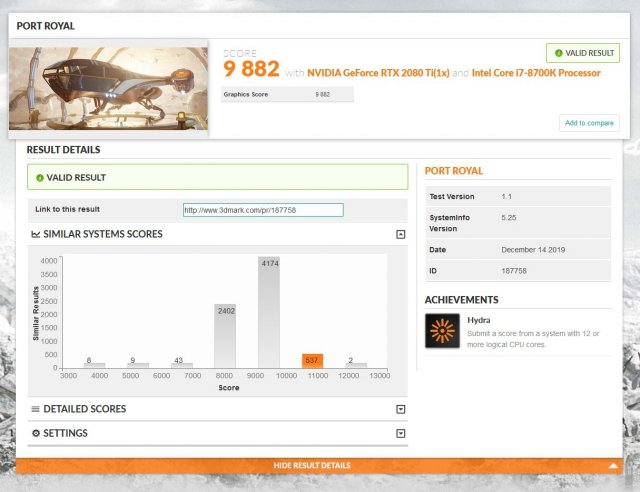Screen dimensions: 640x492
Task: Click the 43 bar in the chart
Action: click(x=182, y=365)
